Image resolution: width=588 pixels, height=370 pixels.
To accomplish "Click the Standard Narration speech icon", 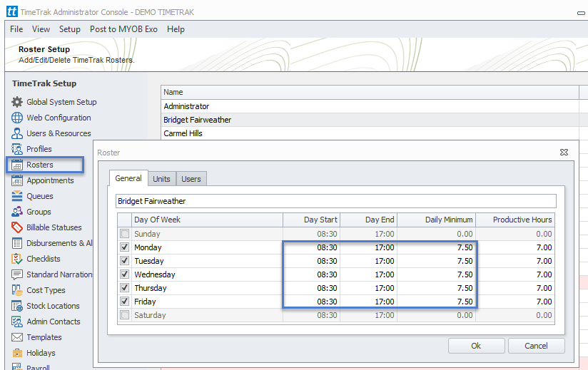I will click(17, 274).
